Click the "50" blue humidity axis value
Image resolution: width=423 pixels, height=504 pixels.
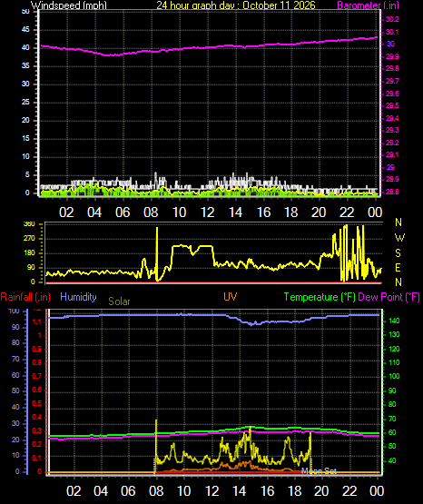15,390
